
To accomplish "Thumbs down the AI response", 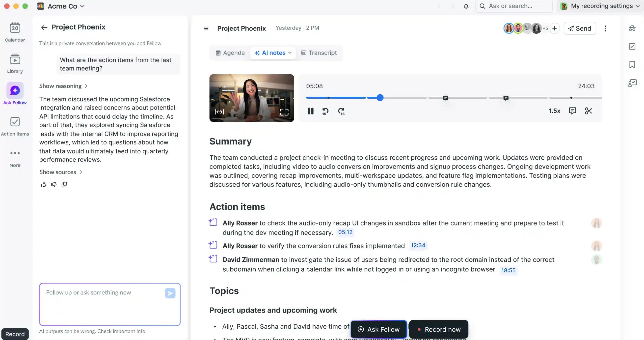I will click(54, 184).
